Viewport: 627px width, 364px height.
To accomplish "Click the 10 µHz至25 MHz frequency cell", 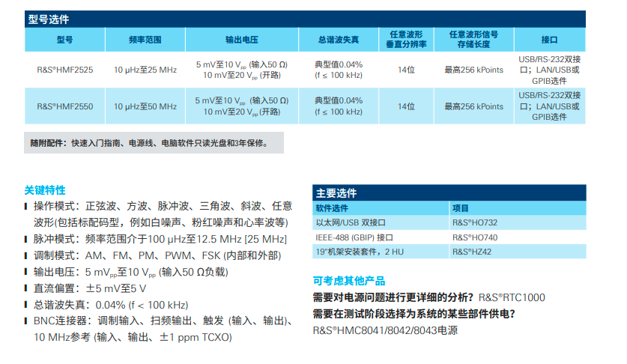I will click(x=145, y=70).
